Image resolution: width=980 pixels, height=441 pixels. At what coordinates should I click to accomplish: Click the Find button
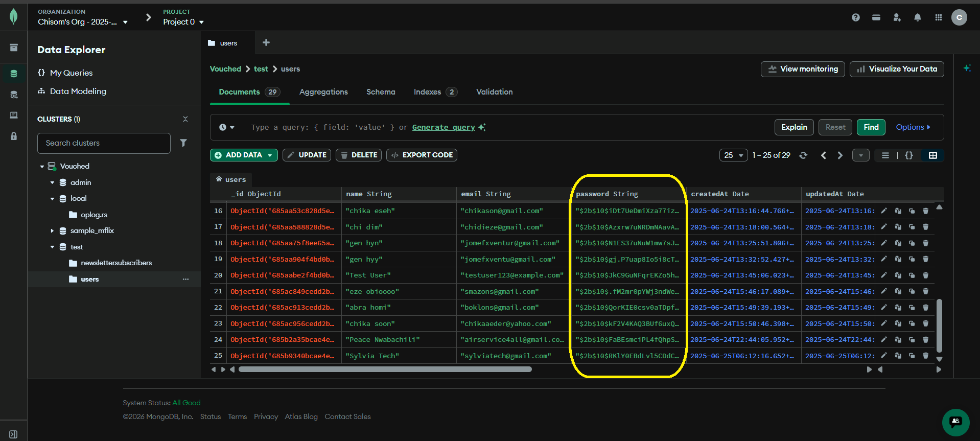tap(871, 127)
